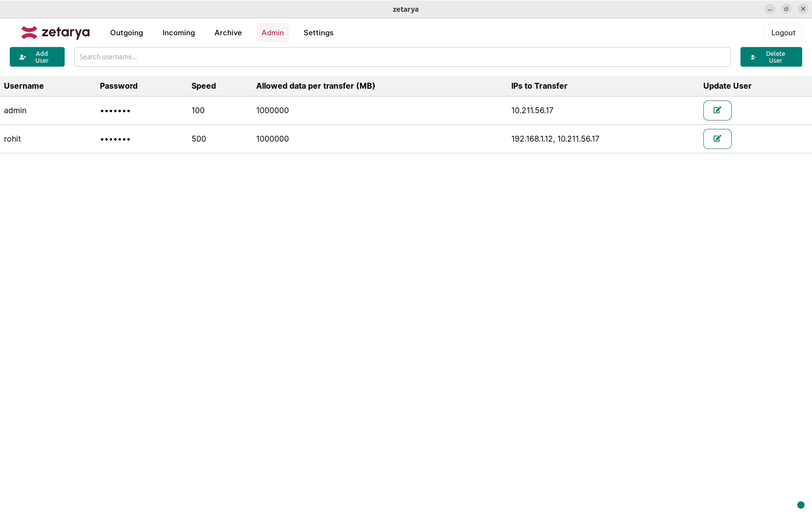Edit the admin user row

[x=717, y=110]
